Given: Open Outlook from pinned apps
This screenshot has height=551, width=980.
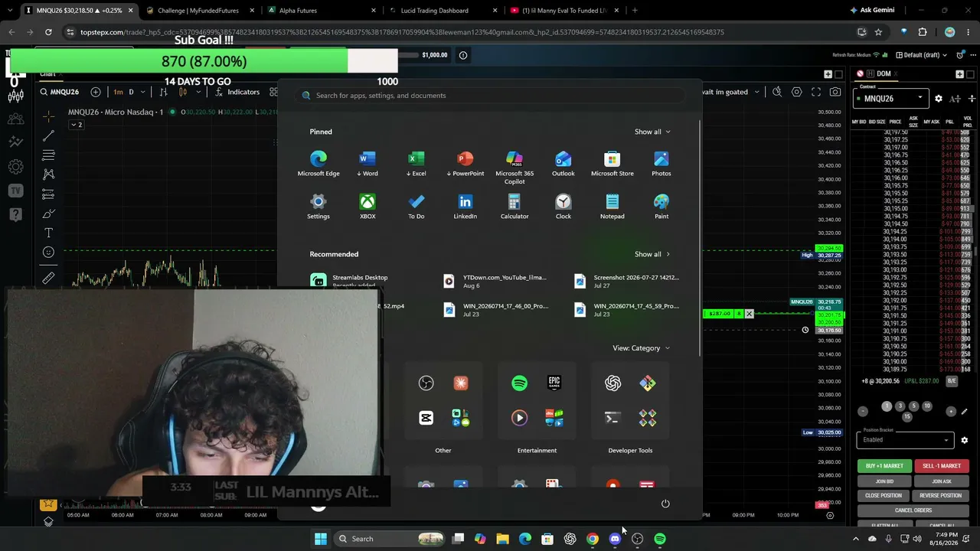Looking at the screenshot, I should pos(563,164).
